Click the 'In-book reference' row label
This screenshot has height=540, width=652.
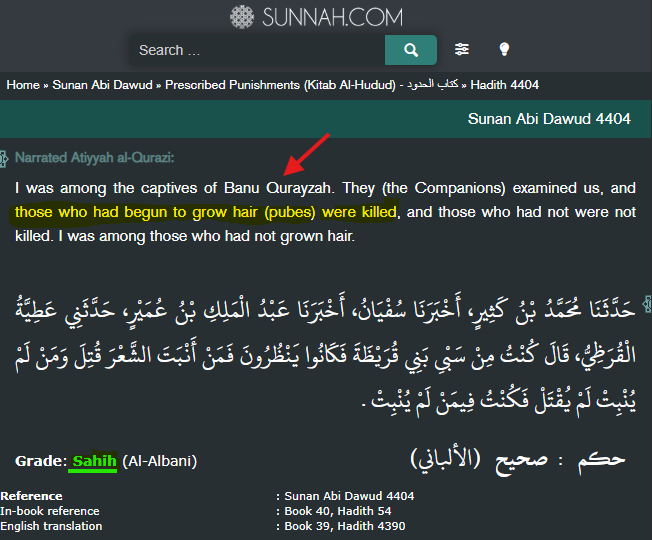pyautogui.click(x=50, y=511)
